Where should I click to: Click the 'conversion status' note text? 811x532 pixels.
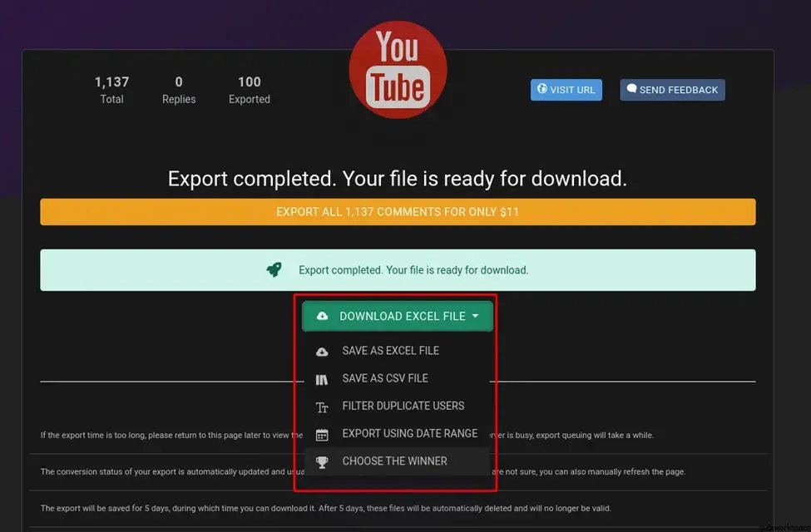tap(363, 471)
